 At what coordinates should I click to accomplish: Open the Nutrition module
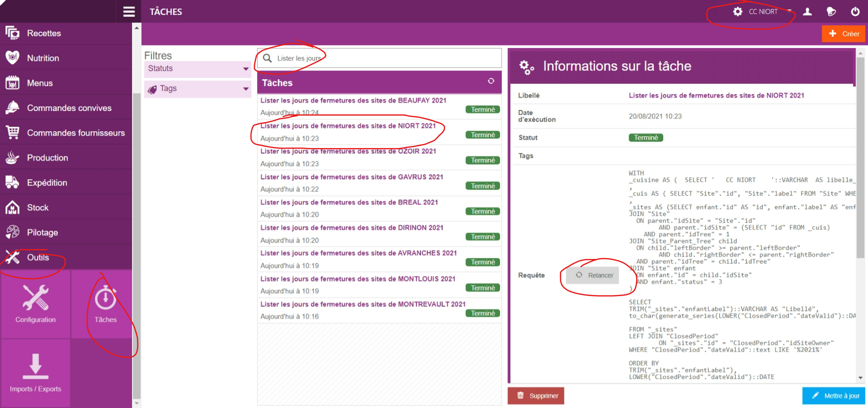click(66, 58)
